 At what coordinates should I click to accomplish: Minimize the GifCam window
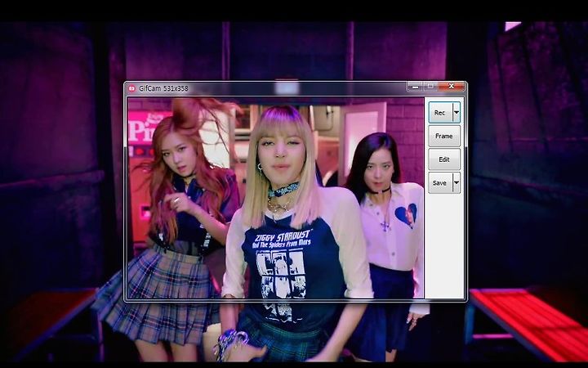coord(415,87)
